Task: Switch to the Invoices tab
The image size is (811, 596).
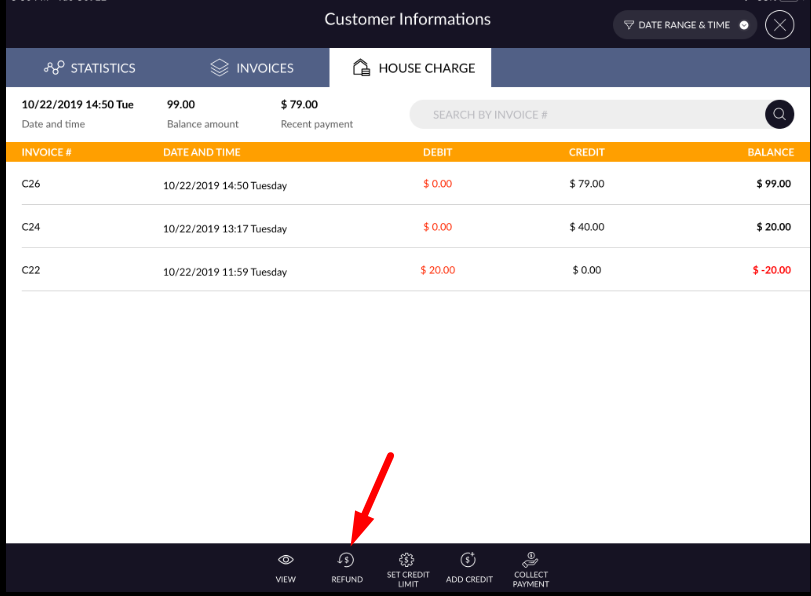Action: tap(252, 68)
